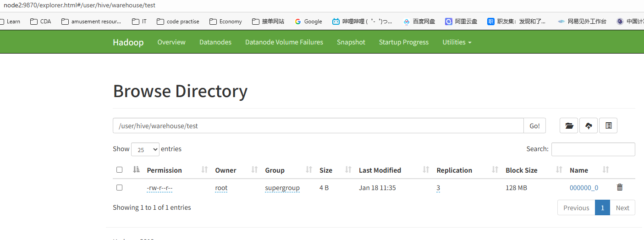This screenshot has height=240, width=644.
Task: Sort by Last Modified sort arrows
Action: click(x=426, y=170)
